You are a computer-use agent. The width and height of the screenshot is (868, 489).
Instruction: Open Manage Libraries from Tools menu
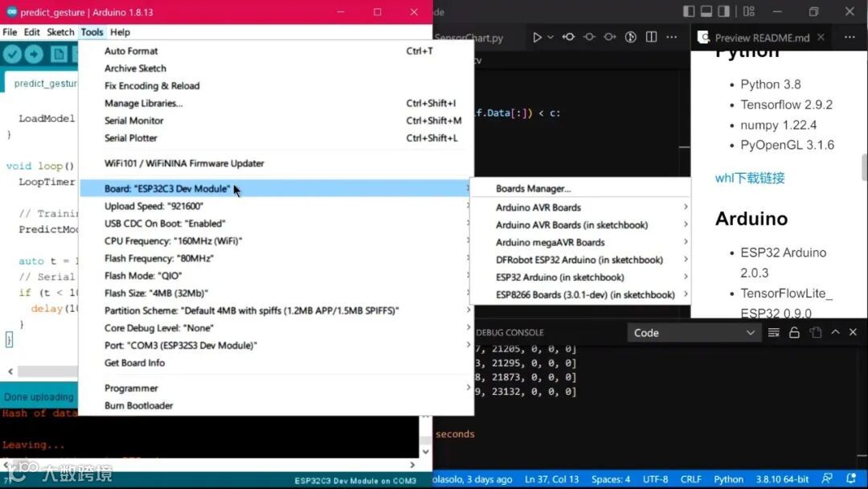point(276,103)
